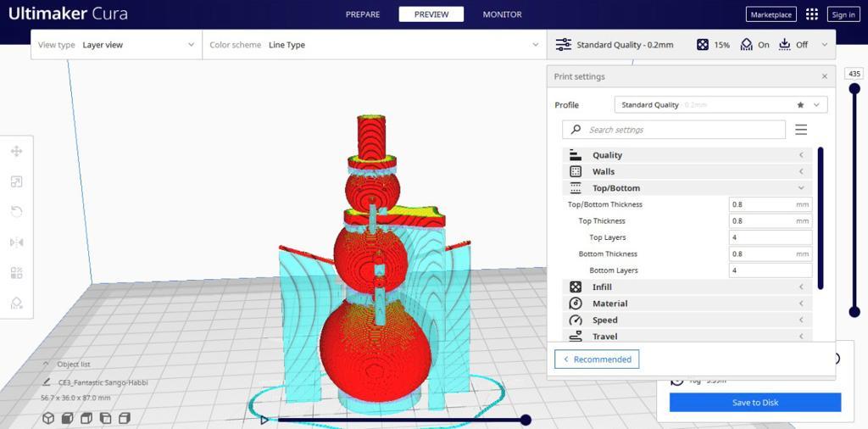Click the adhesion Off icon
This screenshot has width=868, height=429.
pos(784,44)
